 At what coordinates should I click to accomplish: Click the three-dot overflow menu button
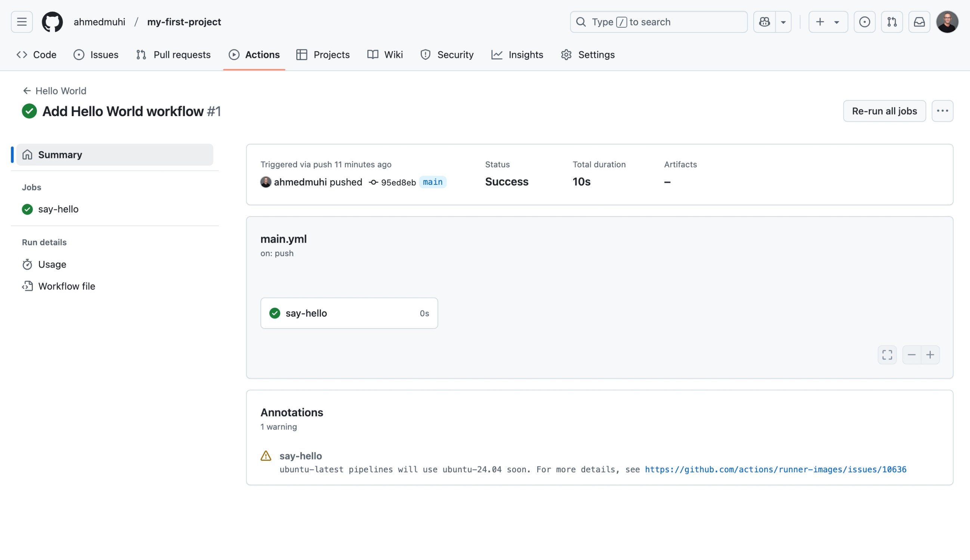943,111
